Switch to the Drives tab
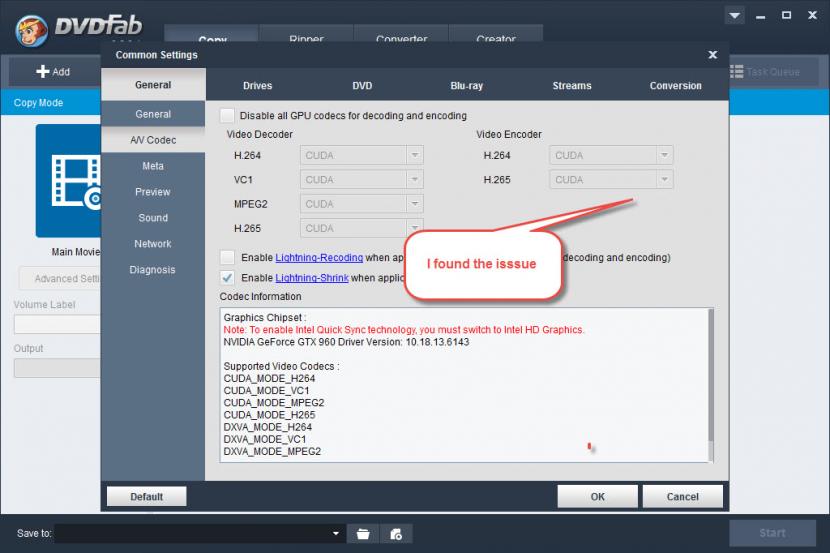 click(257, 85)
